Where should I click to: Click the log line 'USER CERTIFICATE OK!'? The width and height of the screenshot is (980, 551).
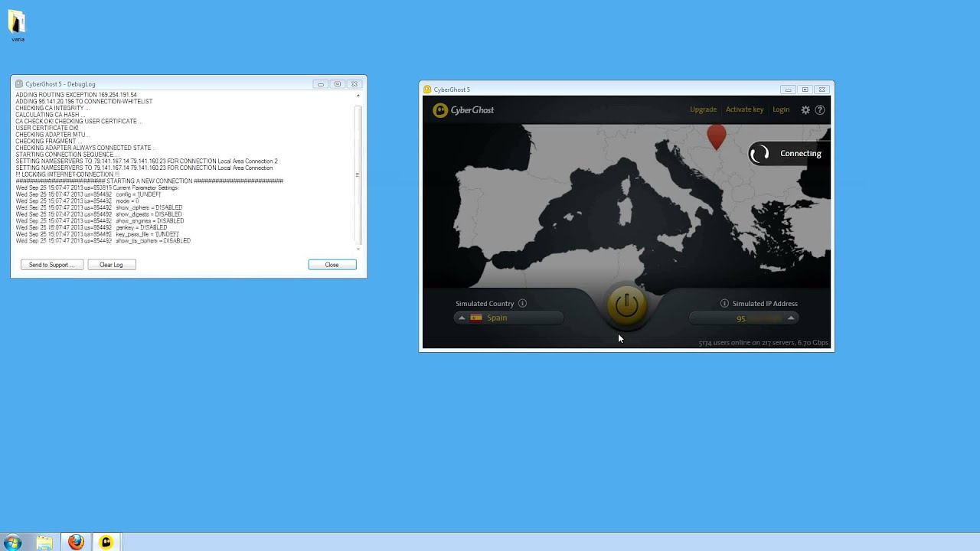(x=47, y=128)
